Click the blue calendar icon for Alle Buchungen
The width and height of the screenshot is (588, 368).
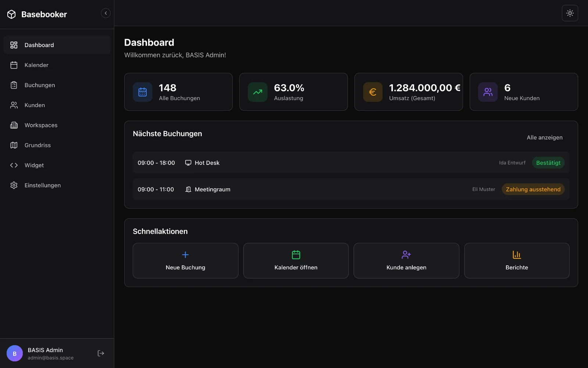143,92
